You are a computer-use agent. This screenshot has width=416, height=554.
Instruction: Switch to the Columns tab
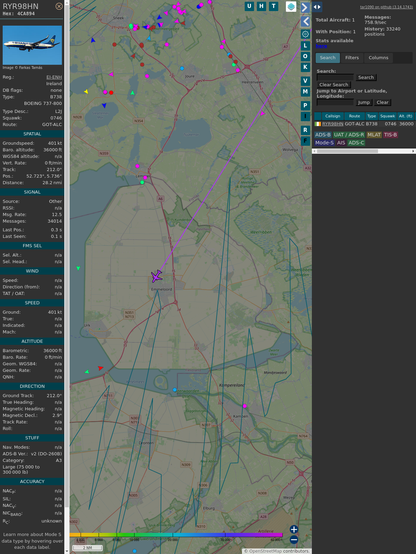(x=378, y=58)
